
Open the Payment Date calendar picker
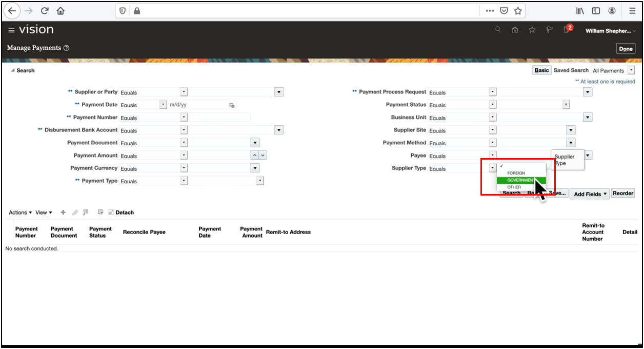(232, 105)
